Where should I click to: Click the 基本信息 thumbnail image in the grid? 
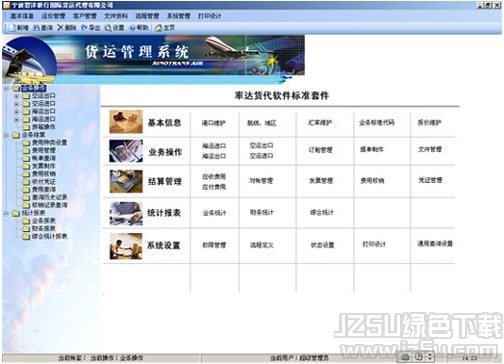coord(126,122)
